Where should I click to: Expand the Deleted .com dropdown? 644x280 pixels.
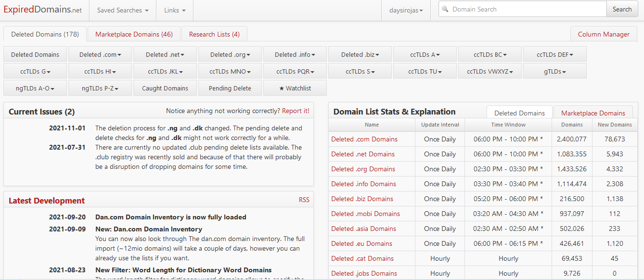point(100,55)
